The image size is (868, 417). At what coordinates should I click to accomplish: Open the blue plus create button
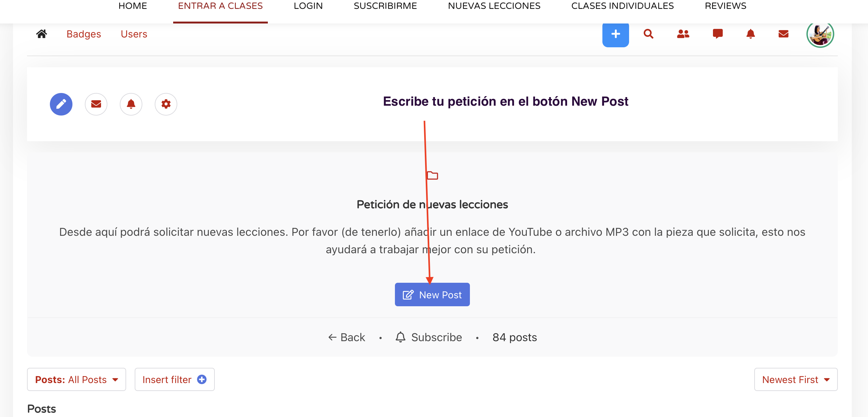coord(615,34)
